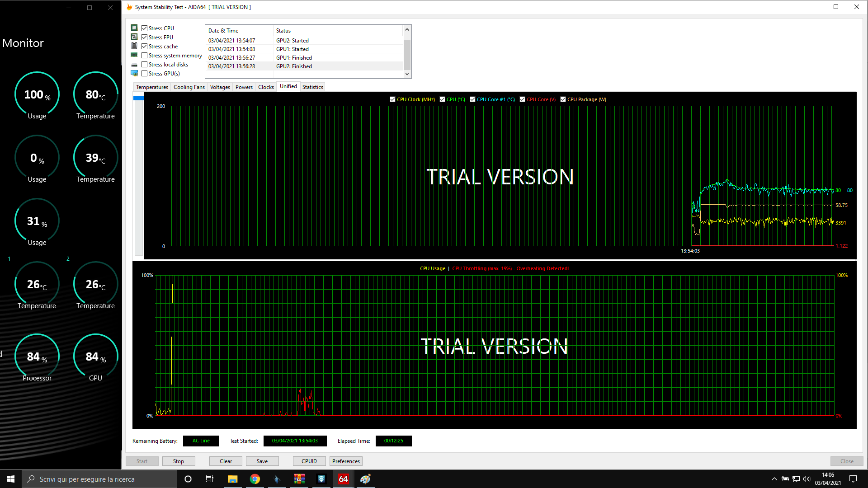Toggle CPU Clock (MHz) graph checkbox
This screenshot has width=868, height=488.
point(392,99)
